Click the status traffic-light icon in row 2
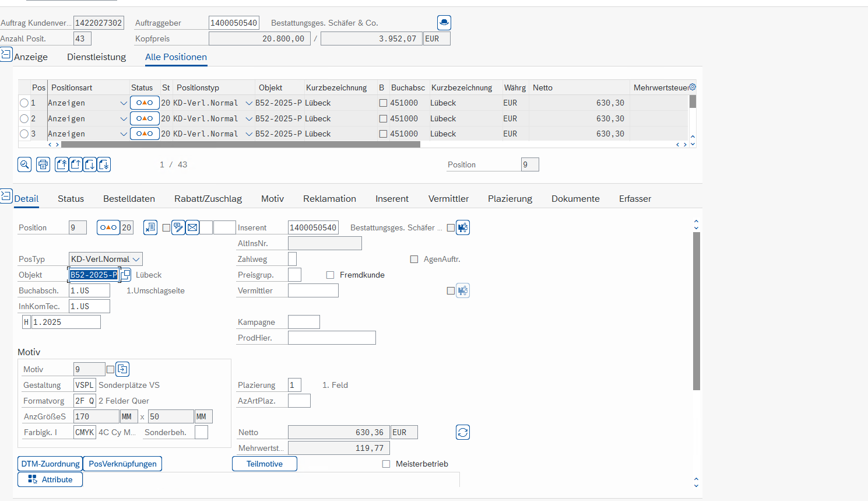Viewport: 868px width, 501px height. (x=145, y=118)
